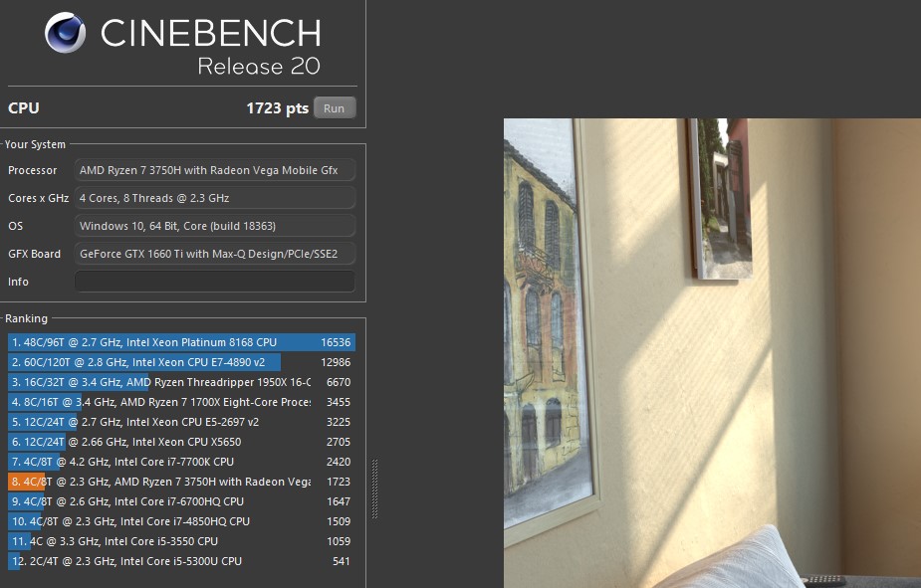Click the Processor name field
Screen dimensions: 921x588
[x=215, y=170]
